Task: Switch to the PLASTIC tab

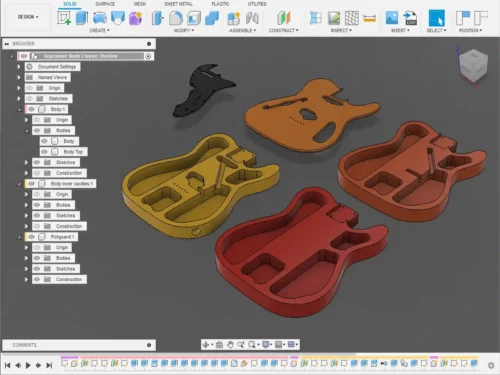Action: click(x=220, y=4)
